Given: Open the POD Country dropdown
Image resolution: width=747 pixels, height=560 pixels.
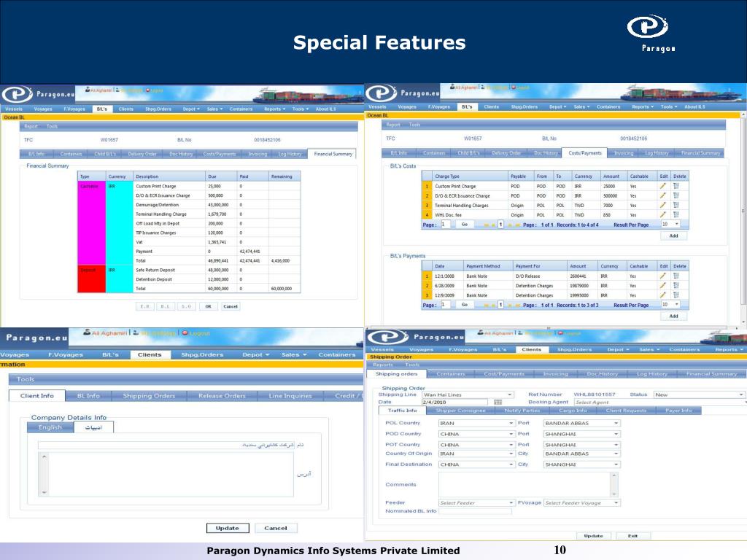Looking at the screenshot, I should tap(476, 434).
